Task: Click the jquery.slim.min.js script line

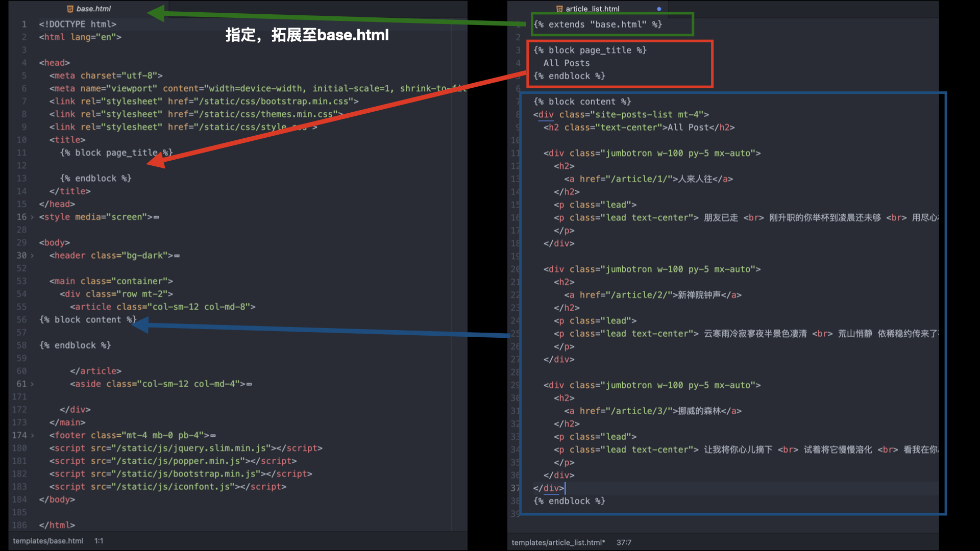Action: click(186, 448)
